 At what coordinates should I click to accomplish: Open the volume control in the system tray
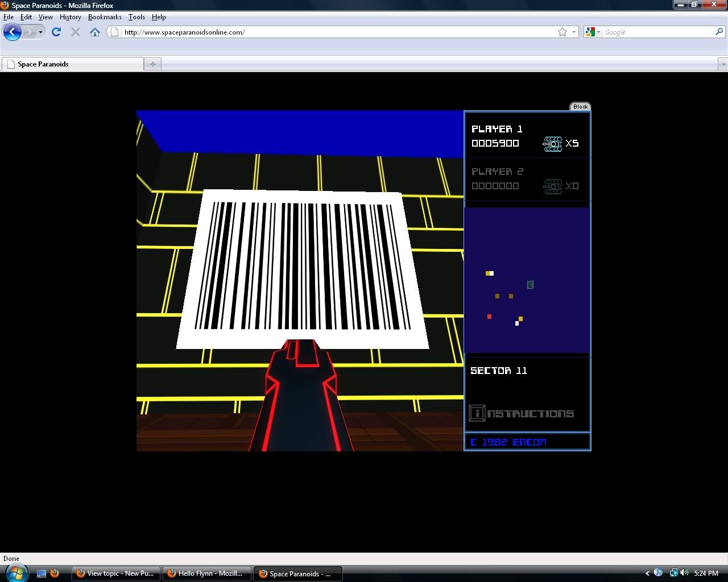click(684, 573)
